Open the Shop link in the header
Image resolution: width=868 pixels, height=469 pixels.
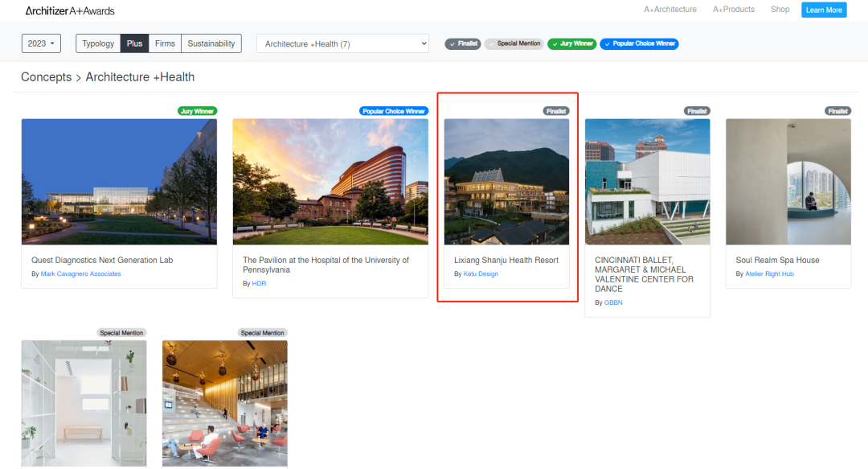(780, 10)
